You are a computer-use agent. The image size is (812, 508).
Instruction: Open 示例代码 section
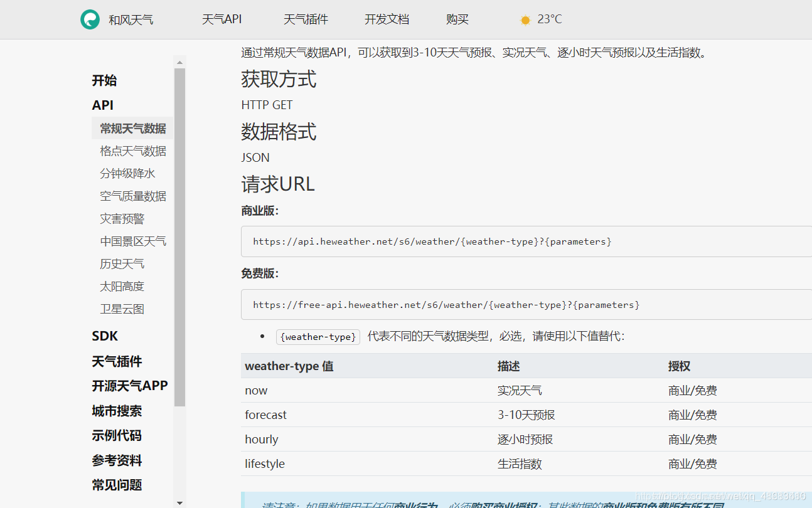[x=117, y=435]
